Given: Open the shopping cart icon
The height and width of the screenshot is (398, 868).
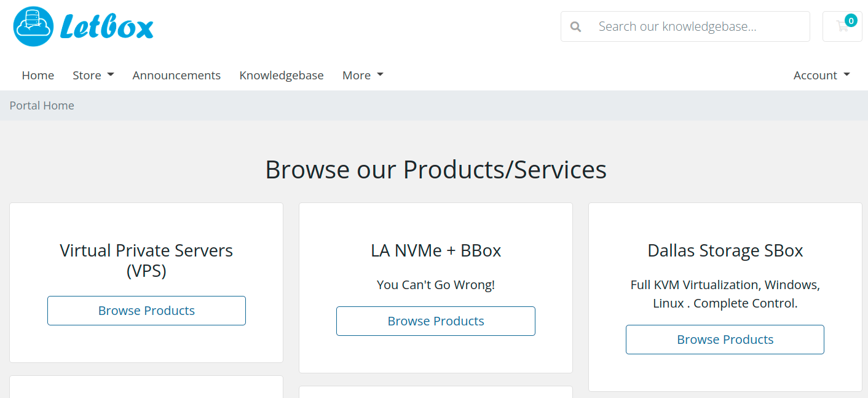Looking at the screenshot, I should [x=842, y=26].
